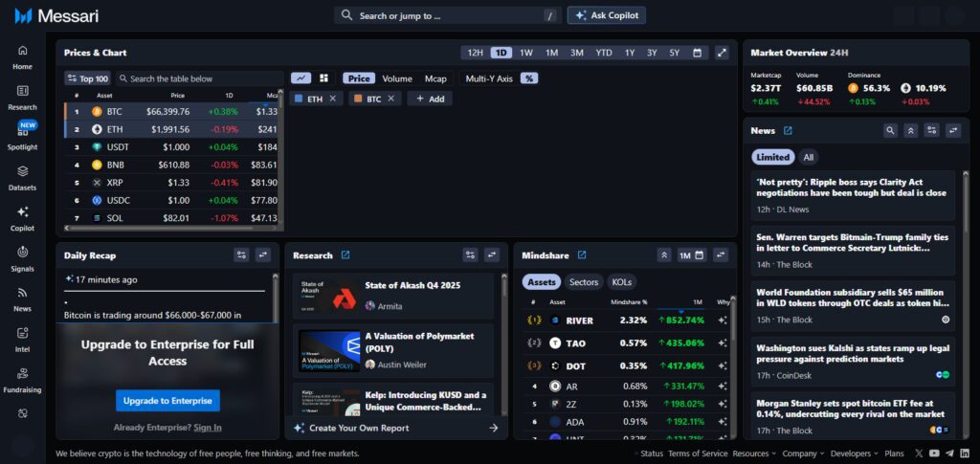Open Intel in the sidebar
The width and height of the screenshot is (980, 464).
click(x=23, y=340)
